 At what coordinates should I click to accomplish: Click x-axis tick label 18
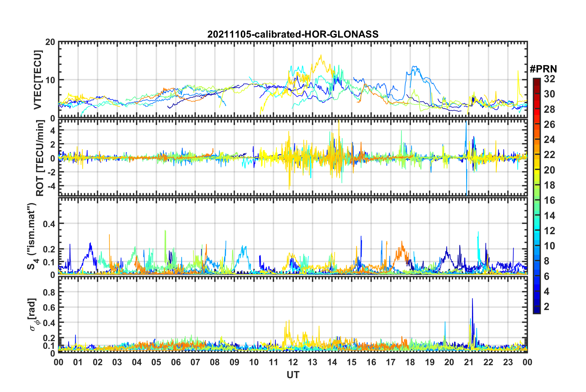410,362
